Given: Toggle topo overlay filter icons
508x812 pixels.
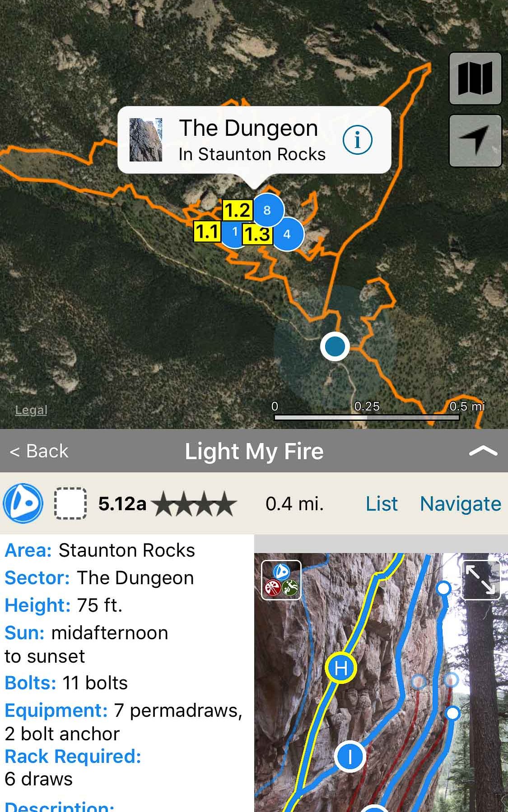Looking at the screenshot, I should tap(281, 580).
